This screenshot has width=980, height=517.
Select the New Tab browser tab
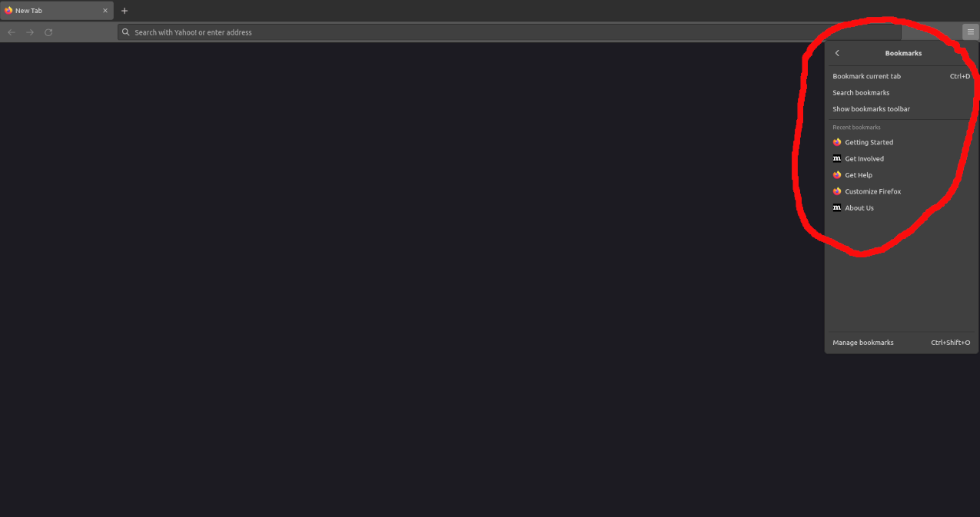[x=56, y=11]
